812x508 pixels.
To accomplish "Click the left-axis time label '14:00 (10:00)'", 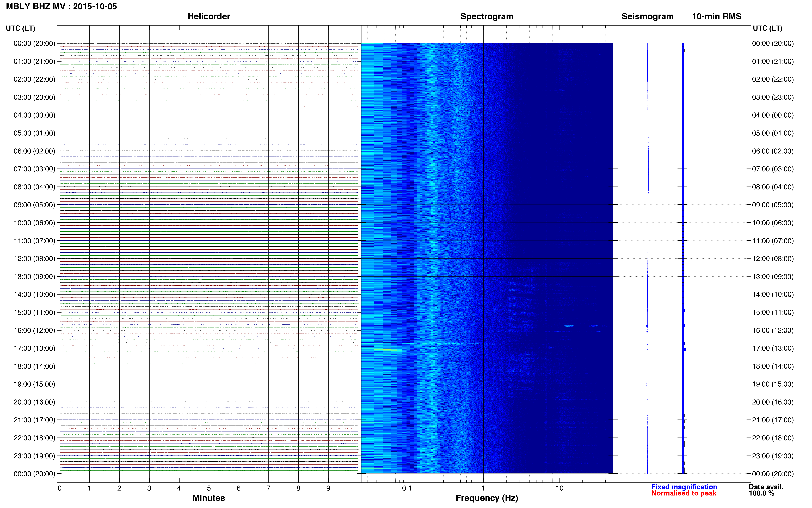I will point(34,295).
